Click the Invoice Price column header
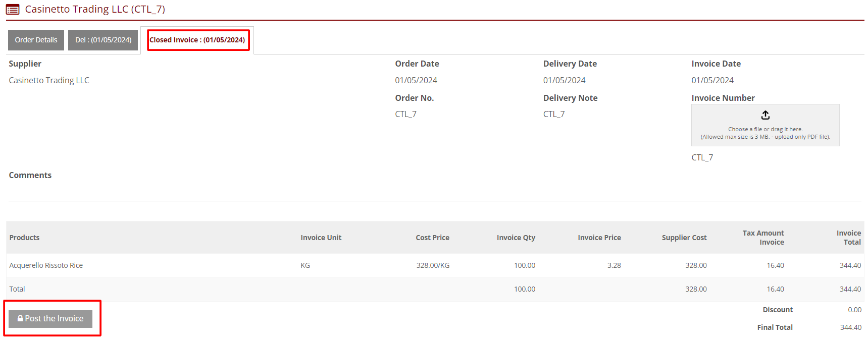The width and height of the screenshot is (868, 341). 599,238
